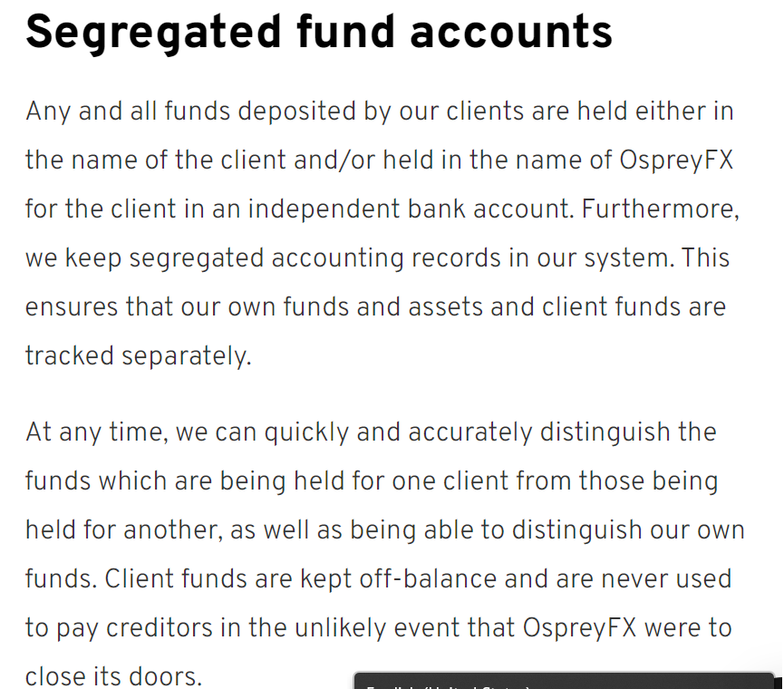Click the word OspreyFX in first paragraph
784x689 pixels.
pos(676,160)
